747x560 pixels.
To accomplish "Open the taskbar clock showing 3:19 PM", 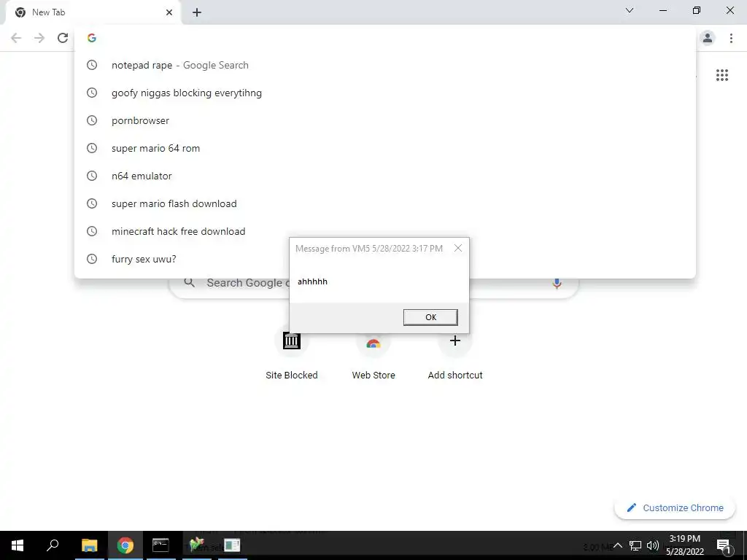I will (684, 545).
